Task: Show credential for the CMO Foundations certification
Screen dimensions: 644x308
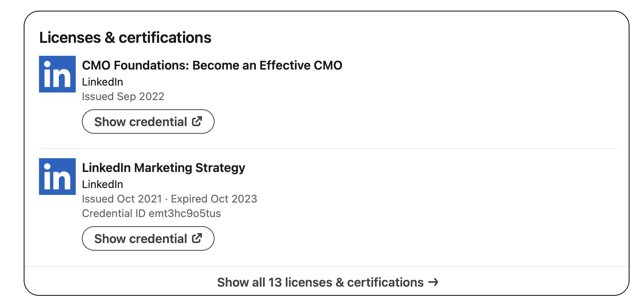Action: (x=148, y=122)
